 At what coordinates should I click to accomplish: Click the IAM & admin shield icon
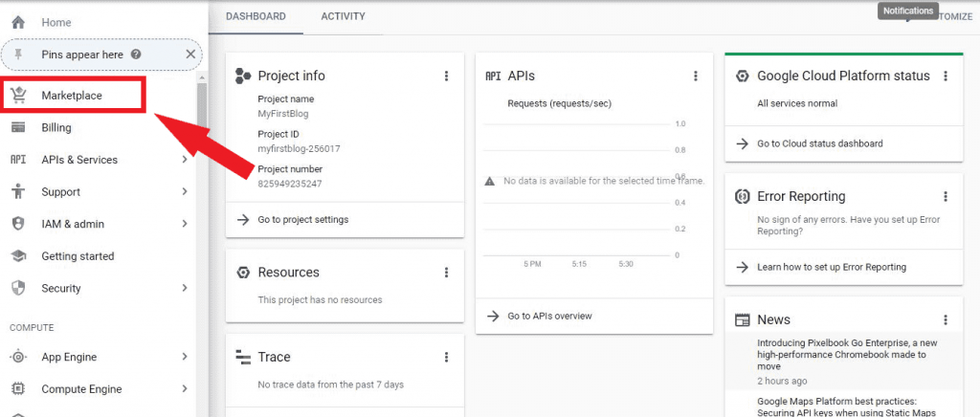point(18,224)
